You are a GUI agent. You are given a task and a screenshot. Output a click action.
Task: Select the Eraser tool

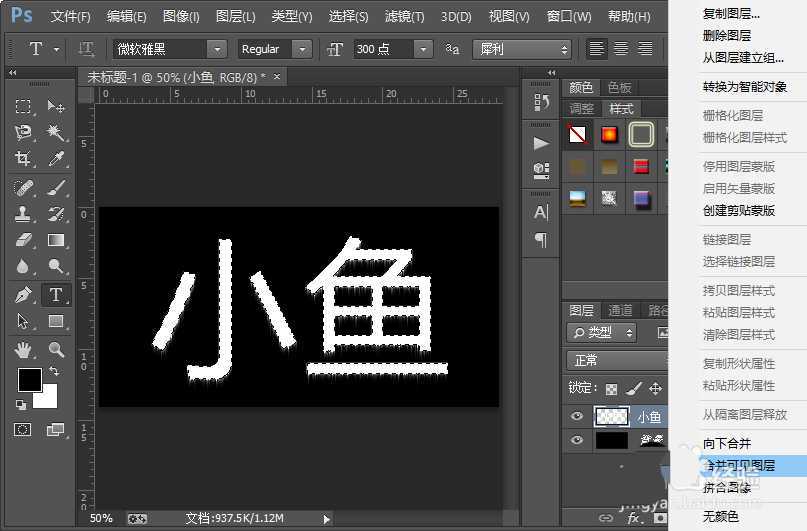(x=24, y=240)
